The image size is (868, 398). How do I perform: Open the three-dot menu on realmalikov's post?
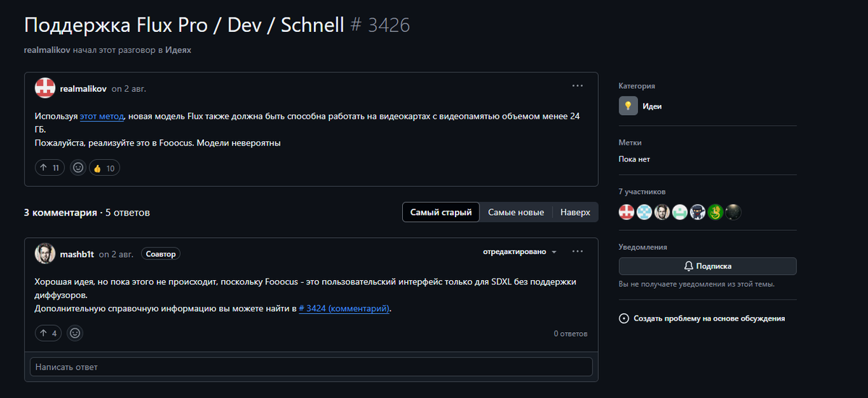[577, 85]
